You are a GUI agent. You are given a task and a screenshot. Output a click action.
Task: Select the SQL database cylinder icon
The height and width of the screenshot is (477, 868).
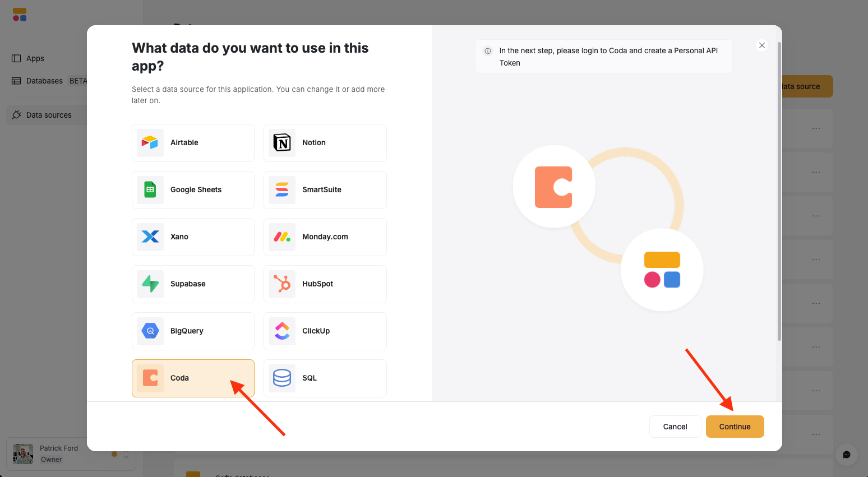click(x=282, y=378)
